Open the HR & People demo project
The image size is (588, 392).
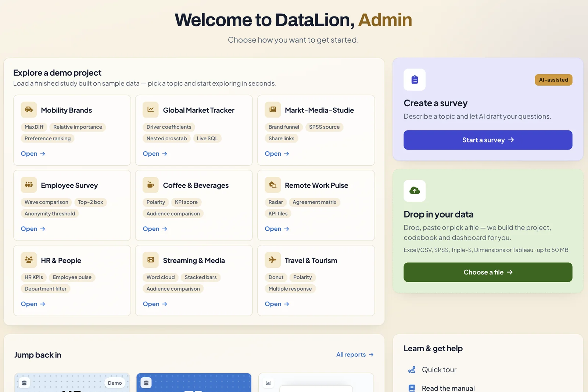33,304
